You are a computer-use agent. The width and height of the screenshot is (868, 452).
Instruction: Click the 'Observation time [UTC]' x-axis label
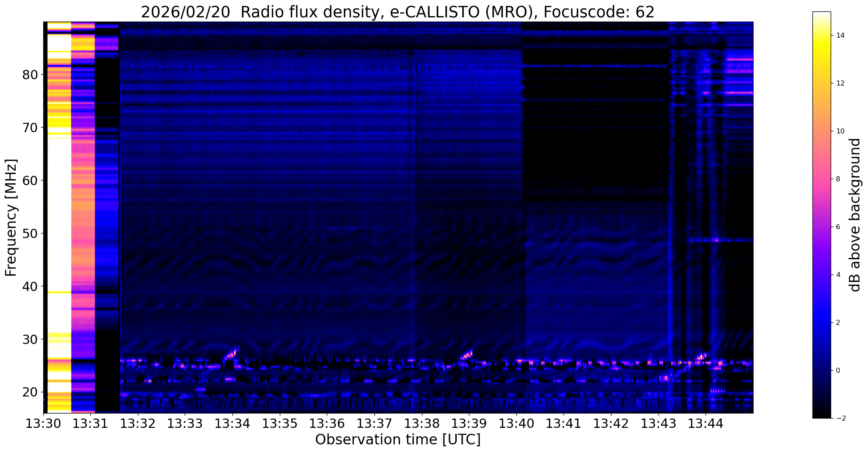[x=398, y=440]
